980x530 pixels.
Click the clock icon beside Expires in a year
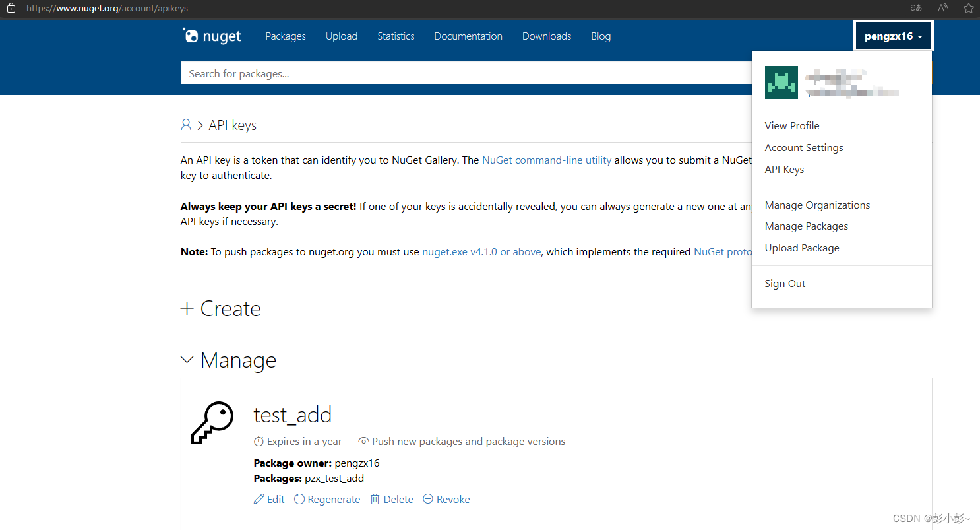click(x=259, y=441)
